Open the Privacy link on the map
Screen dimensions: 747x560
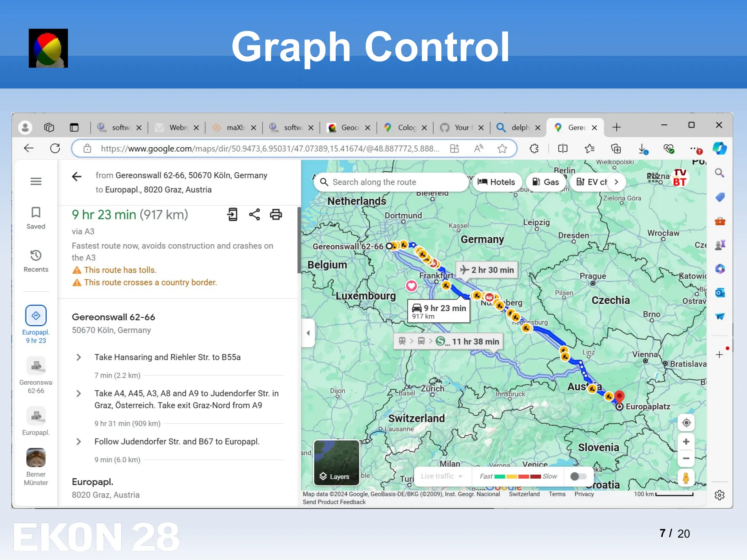point(584,494)
